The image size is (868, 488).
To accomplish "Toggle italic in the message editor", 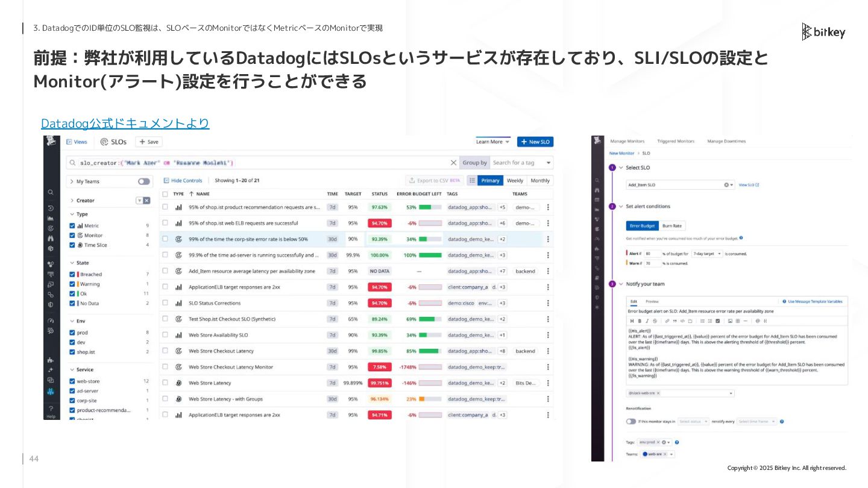I will point(647,321).
